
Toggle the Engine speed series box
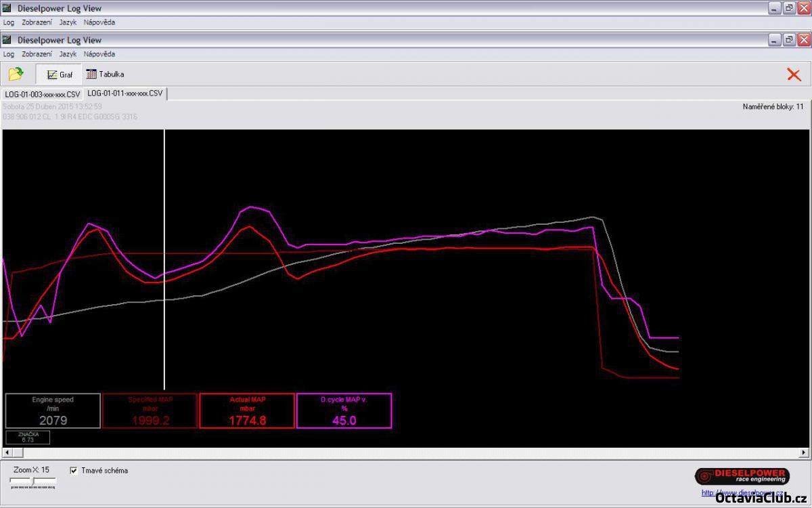click(x=53, y=410)
